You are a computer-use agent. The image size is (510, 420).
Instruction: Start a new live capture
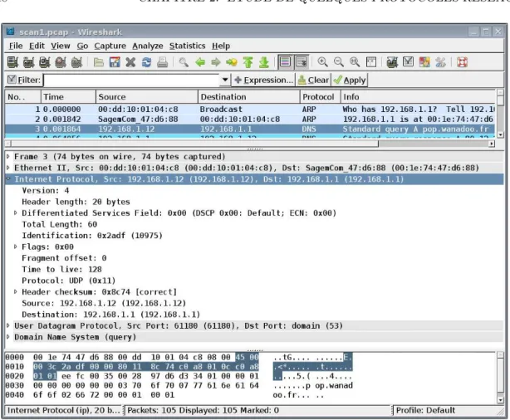[x=45, y=62]
